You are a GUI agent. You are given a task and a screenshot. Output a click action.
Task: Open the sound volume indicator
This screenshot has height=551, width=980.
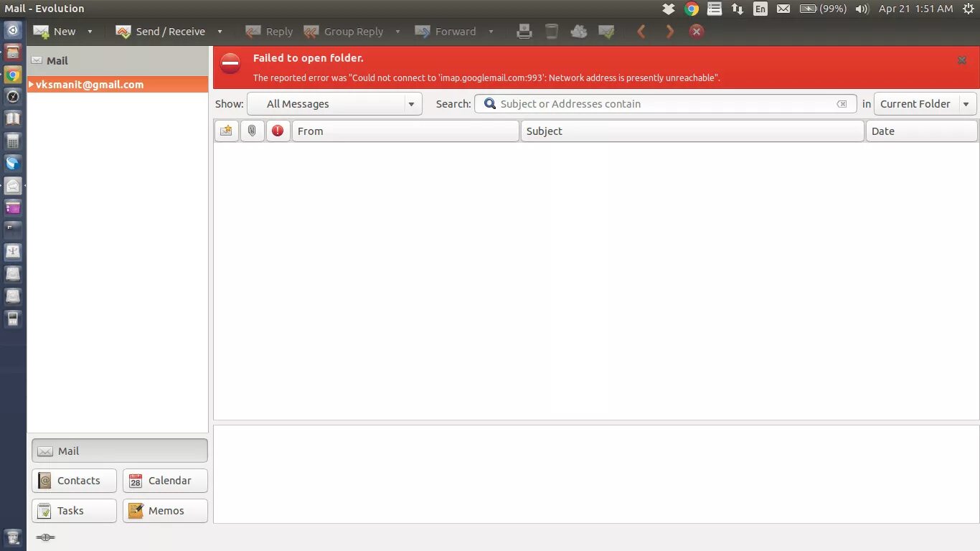(x=862, y=9)
